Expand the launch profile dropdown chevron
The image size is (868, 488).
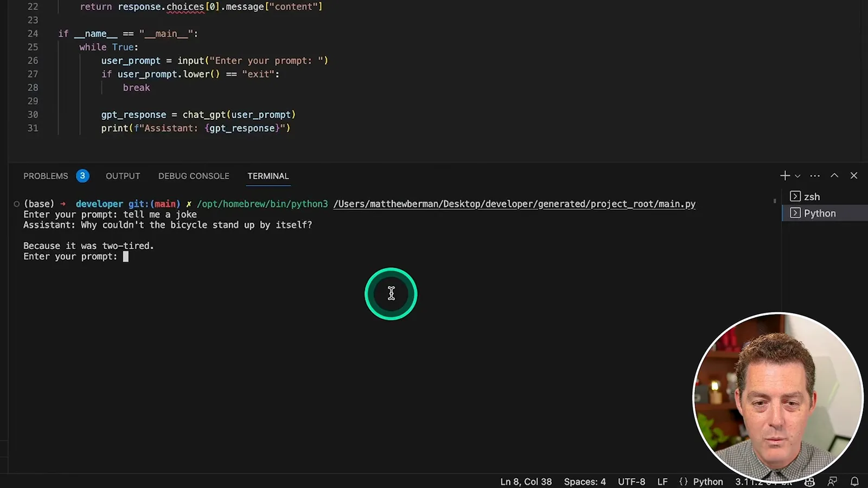(797, 176)
